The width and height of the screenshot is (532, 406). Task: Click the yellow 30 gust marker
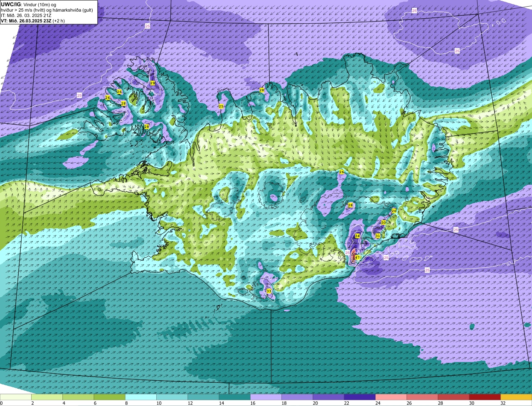(383, 223)
